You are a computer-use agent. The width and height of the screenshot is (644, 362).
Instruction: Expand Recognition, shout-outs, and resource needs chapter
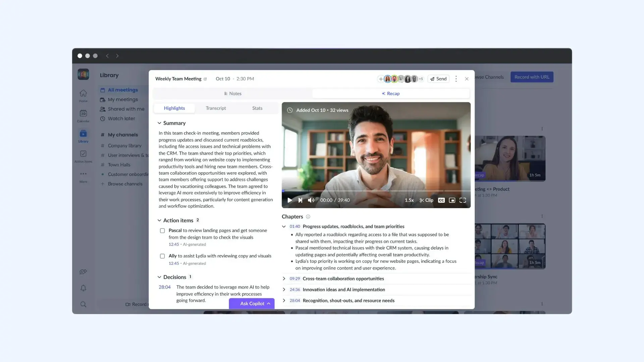coord(284,301)
